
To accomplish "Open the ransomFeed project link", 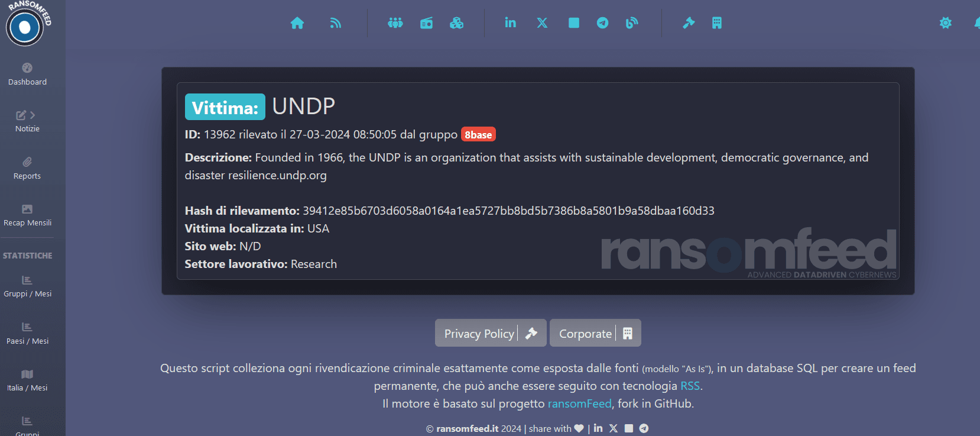I will (580, 403).
